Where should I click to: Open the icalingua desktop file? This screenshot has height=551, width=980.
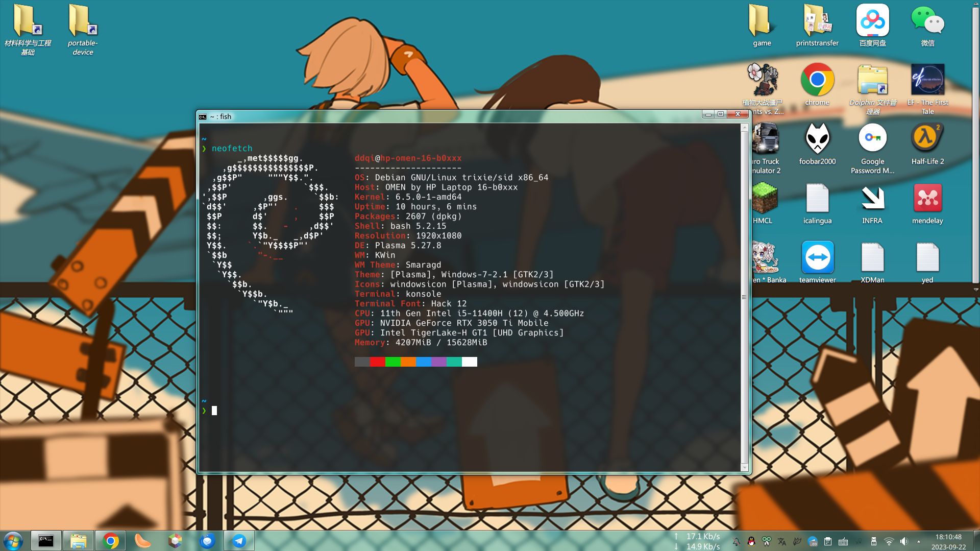click(817, 203)
